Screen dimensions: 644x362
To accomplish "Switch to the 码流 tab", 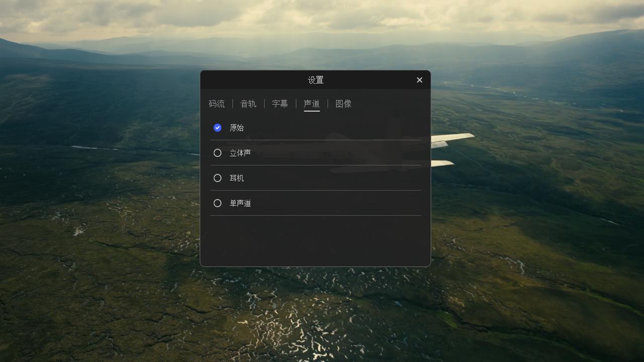I will [x=217, y=104].
